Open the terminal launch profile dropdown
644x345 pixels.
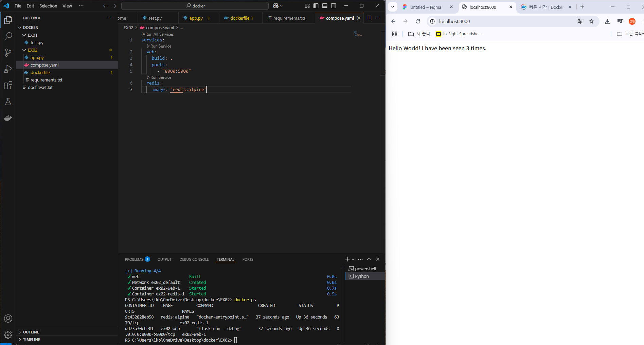353,259
